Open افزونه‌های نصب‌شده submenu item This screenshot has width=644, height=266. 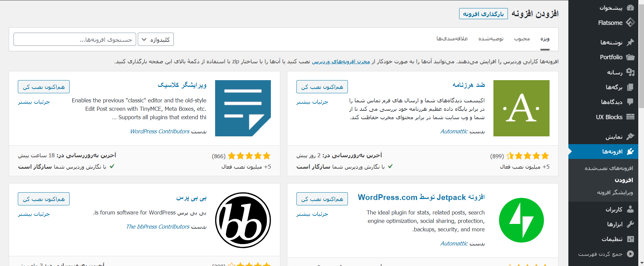[609, 168]
